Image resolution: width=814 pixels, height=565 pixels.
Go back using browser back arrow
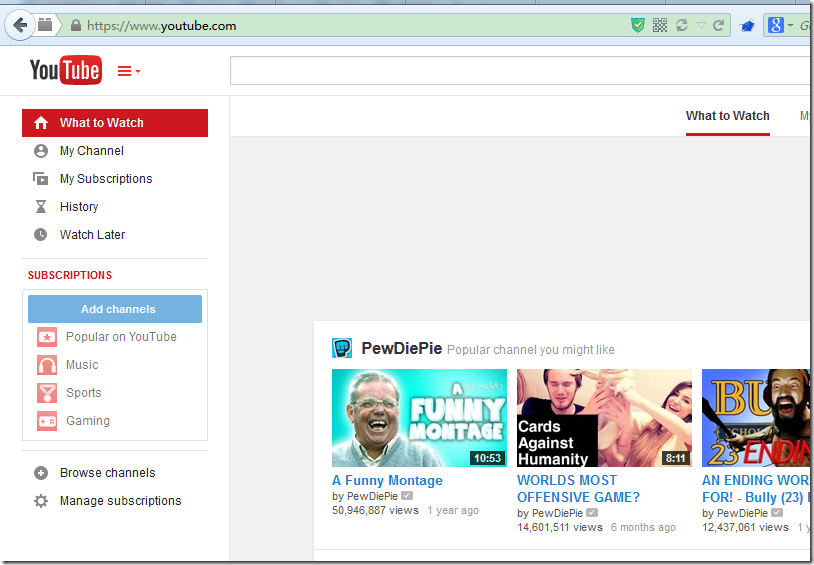click(x=20, y=25)
